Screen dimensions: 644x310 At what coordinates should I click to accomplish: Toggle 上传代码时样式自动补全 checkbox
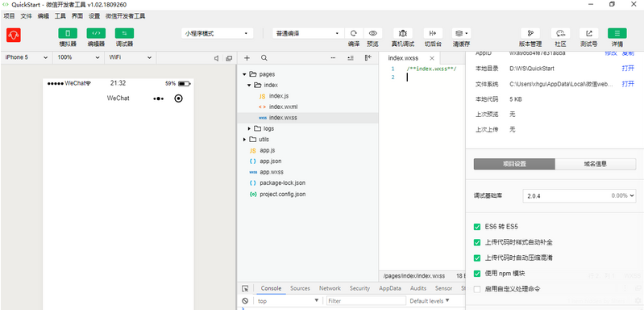477,242
